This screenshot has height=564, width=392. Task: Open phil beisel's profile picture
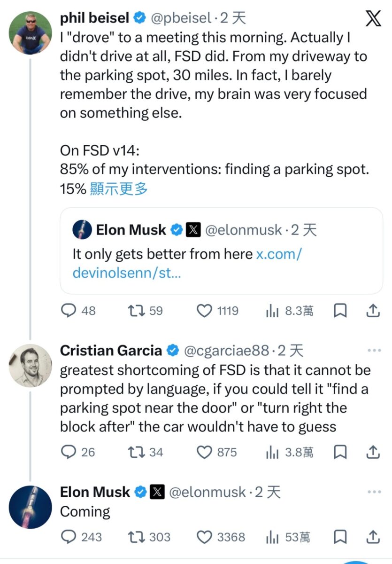(x=31, y=33)
